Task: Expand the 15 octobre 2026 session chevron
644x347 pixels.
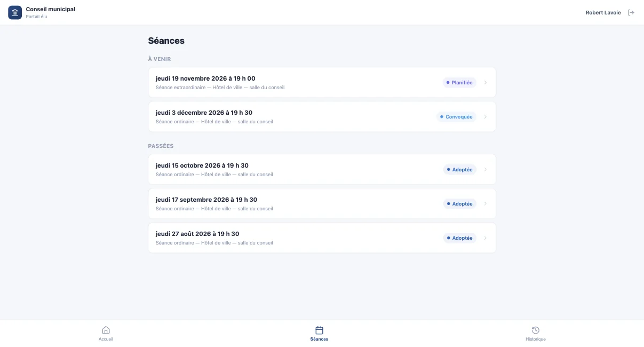Action: [486, 170]
